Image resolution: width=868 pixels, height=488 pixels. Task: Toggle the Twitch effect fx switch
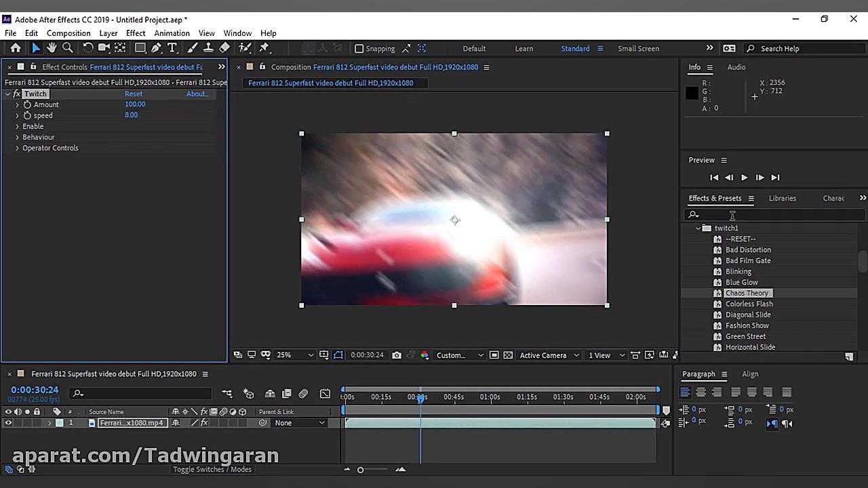click(17, 94)
